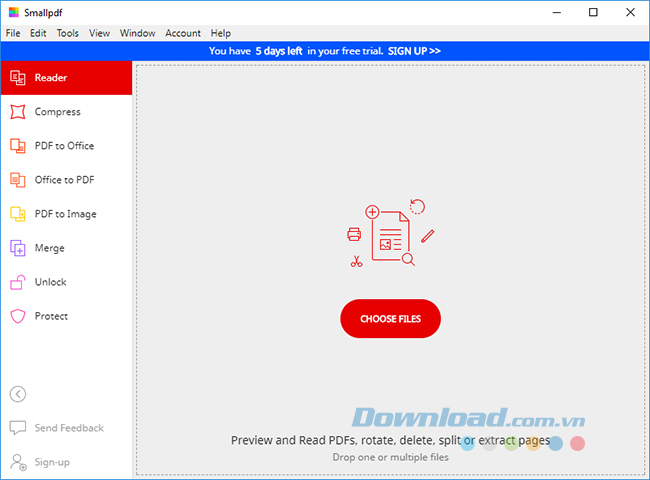This screenshot has width=650, height=480.
Task: Close the Smallpdf window
Action: pyautogui.click(x=630, y=12)
